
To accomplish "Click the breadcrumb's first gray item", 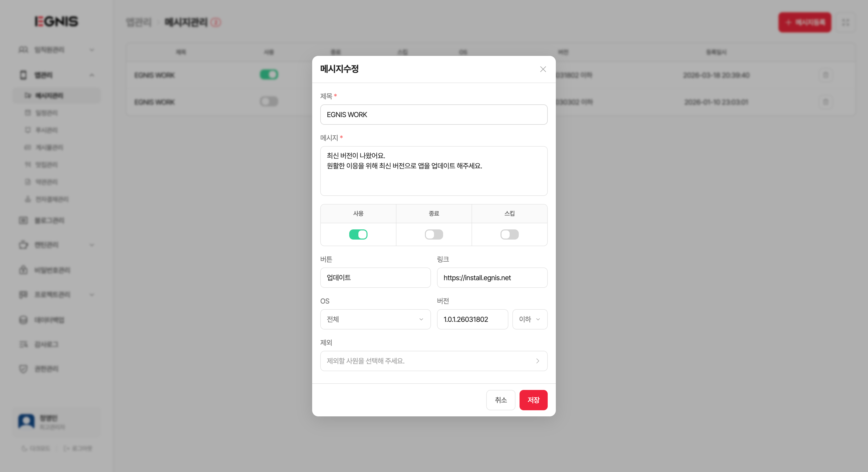I will coord(139,22).
